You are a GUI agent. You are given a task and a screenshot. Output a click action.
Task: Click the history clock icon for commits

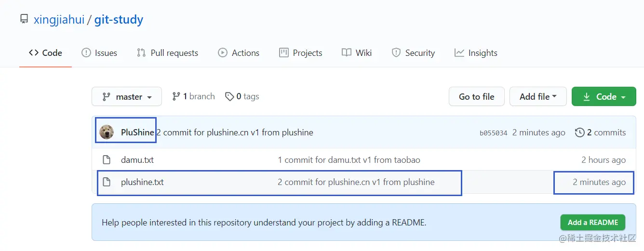coord(580,132)
